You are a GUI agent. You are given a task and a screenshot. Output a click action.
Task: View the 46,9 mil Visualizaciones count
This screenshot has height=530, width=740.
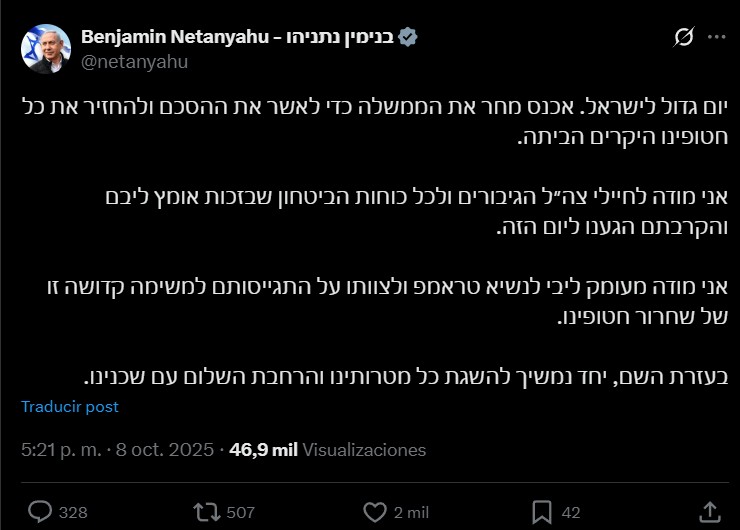coord(327,450)
